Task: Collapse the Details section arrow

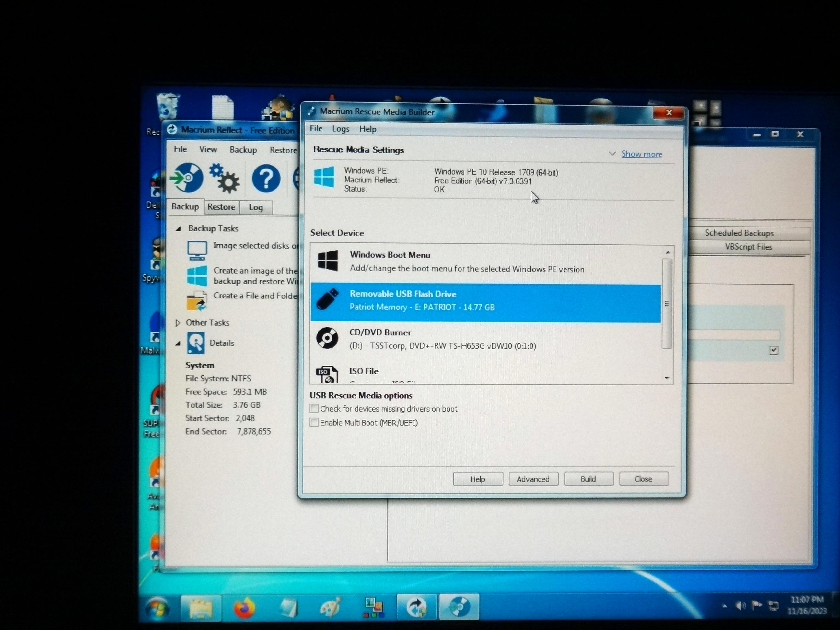Action: [178, 343]
